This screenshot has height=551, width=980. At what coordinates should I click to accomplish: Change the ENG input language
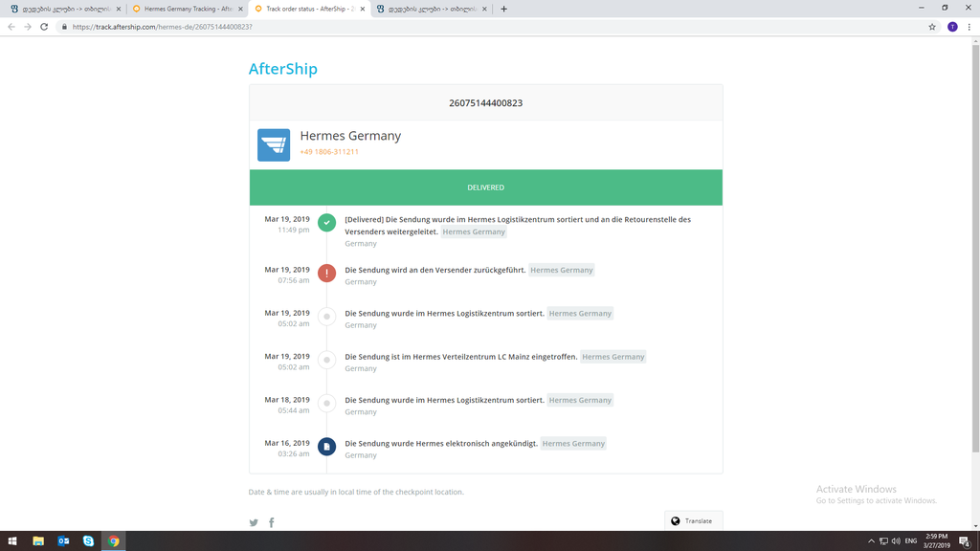pyautogui.click(x=911, y=541)
